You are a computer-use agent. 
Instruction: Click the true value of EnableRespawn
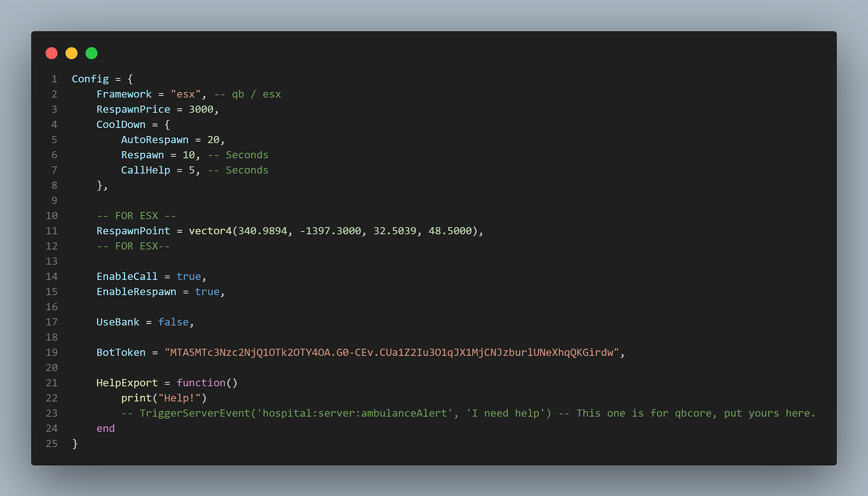point(207,291)
